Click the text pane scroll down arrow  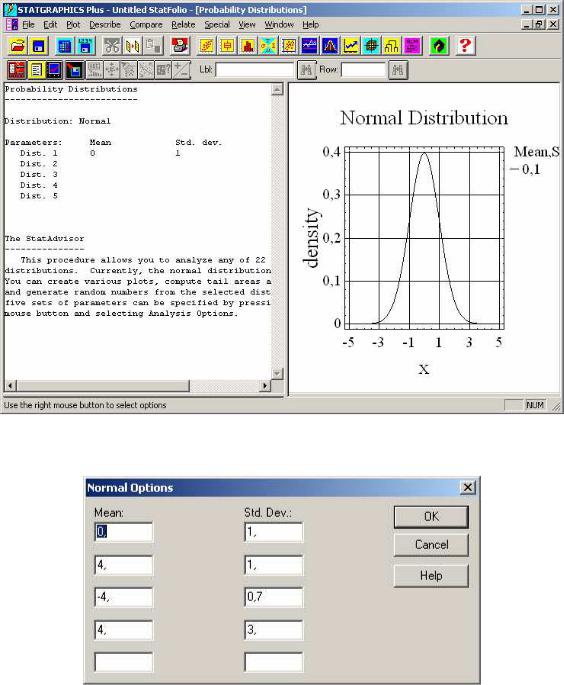pos(277,374)
